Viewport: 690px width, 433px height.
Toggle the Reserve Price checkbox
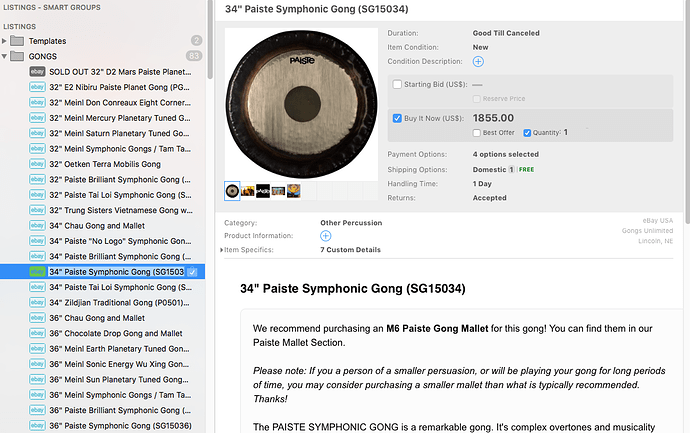pyautogui.click(x=477, y=99)
